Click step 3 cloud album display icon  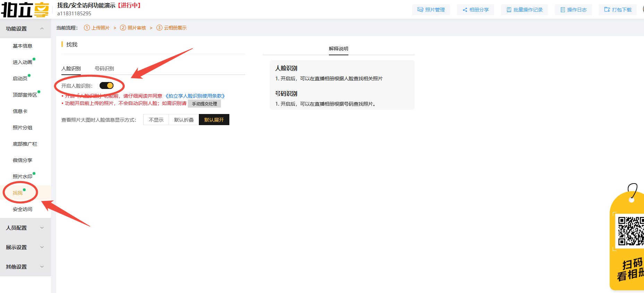(159, 28)
